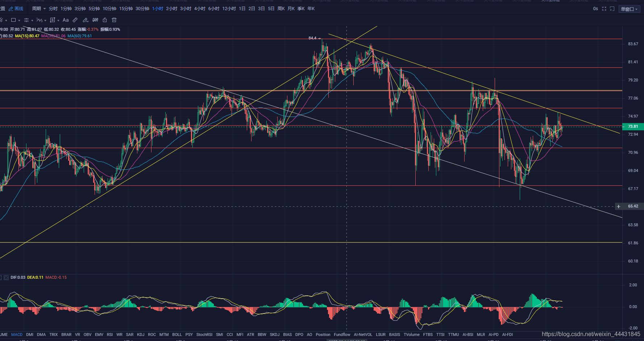Click the fullscreen expand icon
The width and height of the screenshot is (644, 341).
coord(604,9)
